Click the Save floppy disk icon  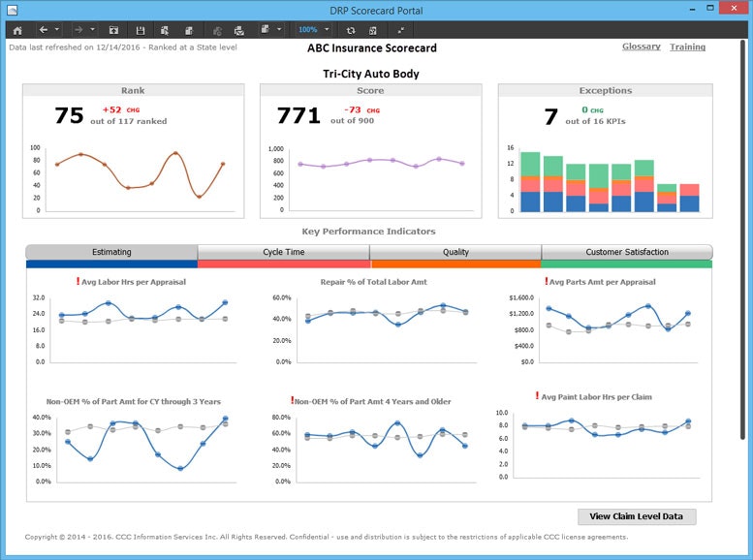pos(141,30)
